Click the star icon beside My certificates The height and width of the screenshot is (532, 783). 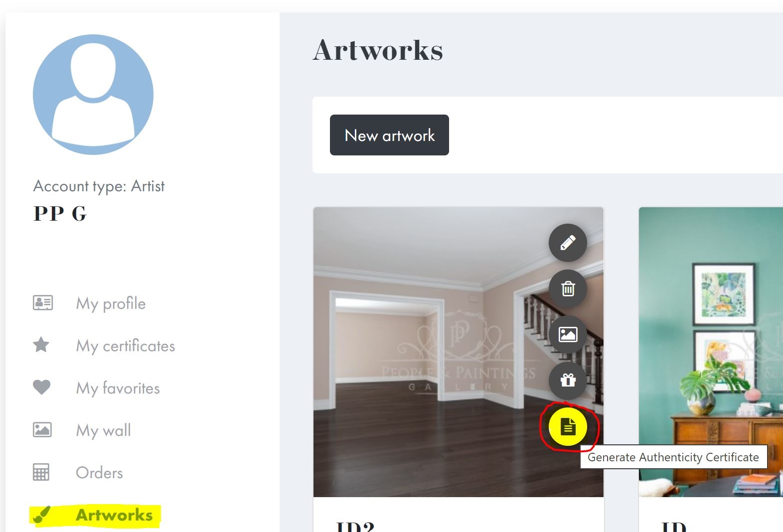[x=41, y=345]
